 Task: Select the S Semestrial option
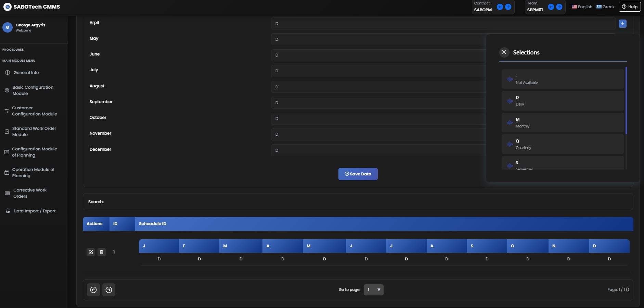coord(563,163)
